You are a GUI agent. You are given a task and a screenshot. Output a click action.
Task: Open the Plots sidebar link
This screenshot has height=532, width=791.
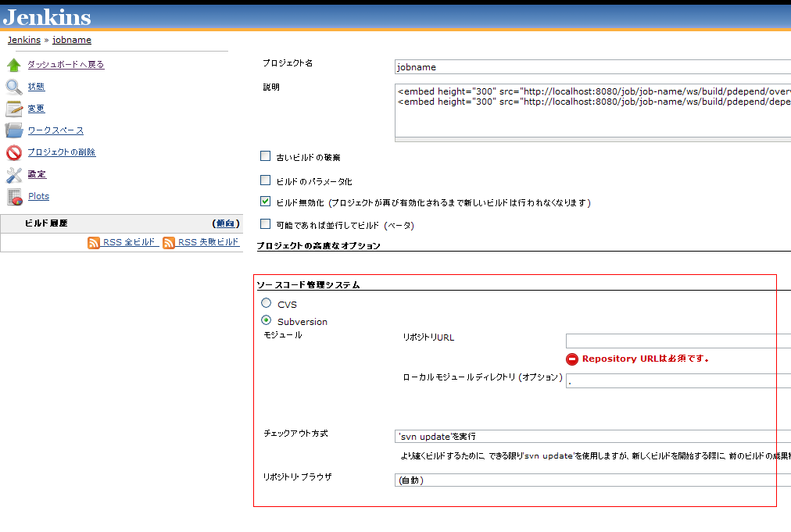point(39,196)
